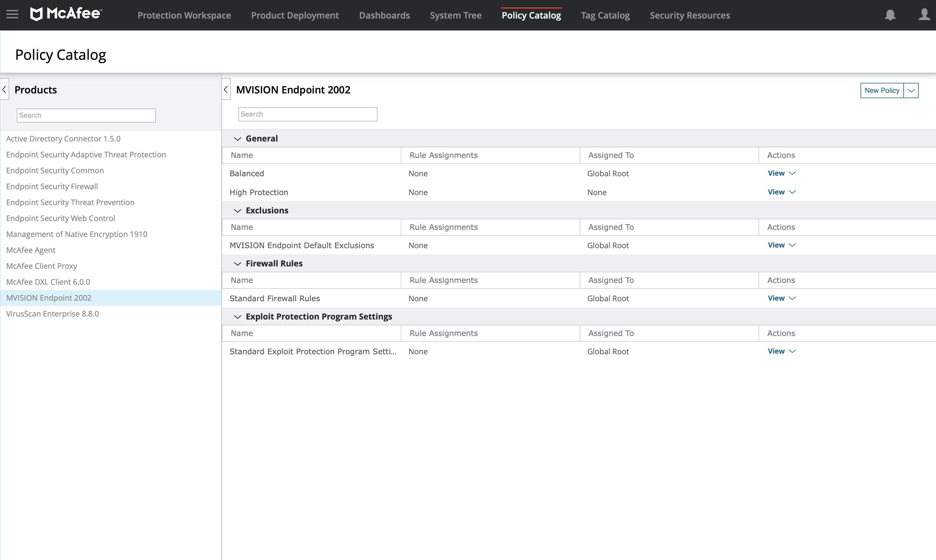936x560 pixels.
Task: Go to Protection Workspace tab
Action: click(184, 15)
